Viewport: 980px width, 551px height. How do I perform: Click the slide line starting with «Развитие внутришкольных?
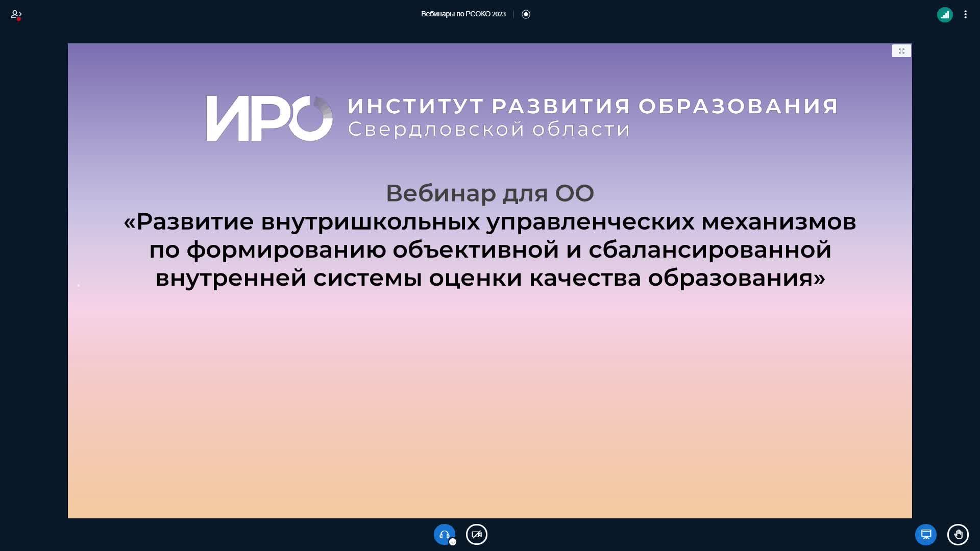[489, 221]
